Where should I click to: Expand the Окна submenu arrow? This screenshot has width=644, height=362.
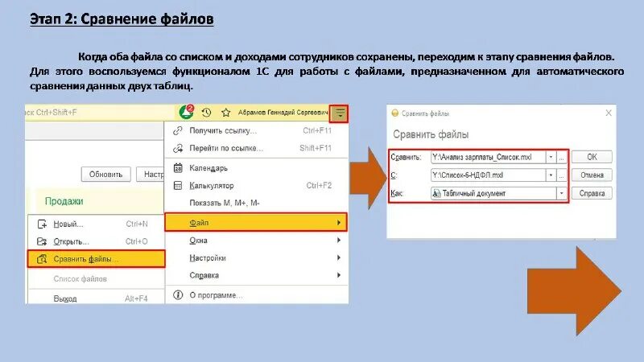(338, 240)
